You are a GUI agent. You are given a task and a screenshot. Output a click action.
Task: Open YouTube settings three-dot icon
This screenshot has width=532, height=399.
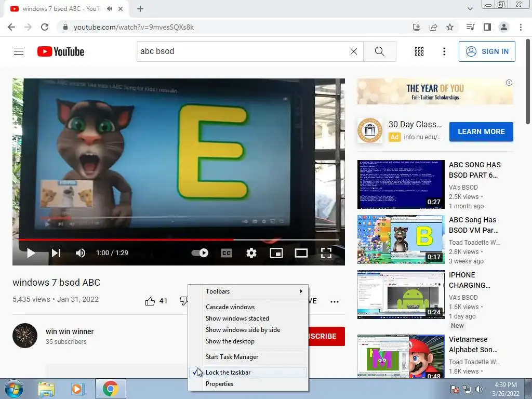click(x=444, y=51)
